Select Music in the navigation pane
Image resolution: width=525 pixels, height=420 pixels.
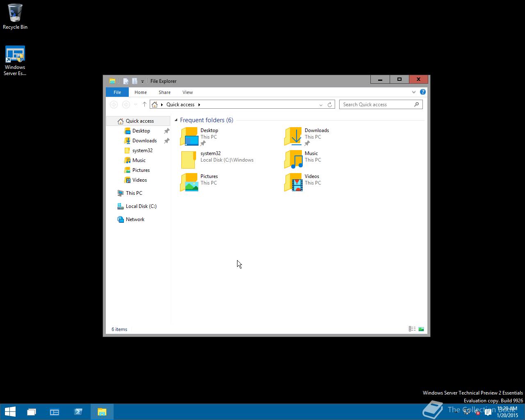(x=139, y=160)
